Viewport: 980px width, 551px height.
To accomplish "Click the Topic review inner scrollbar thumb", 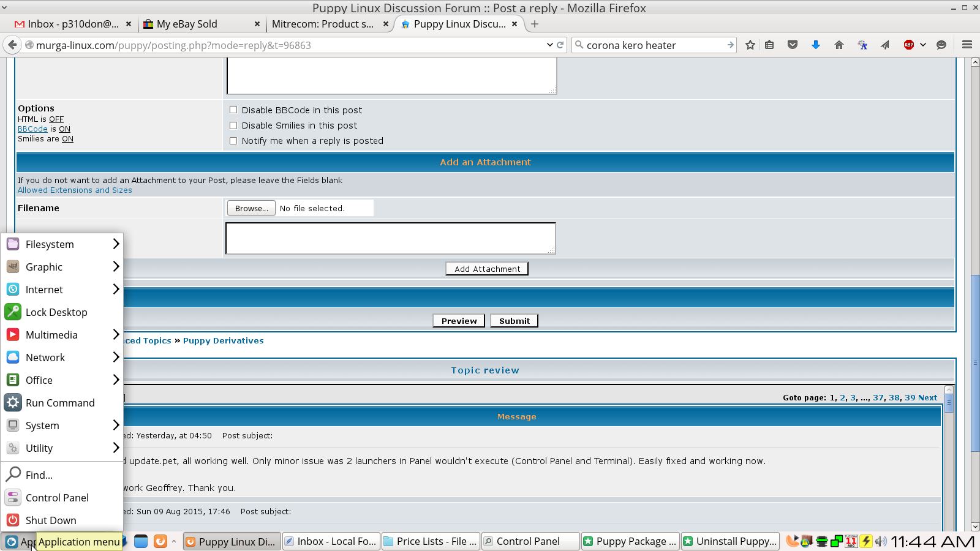I will [x=949, y=404].
